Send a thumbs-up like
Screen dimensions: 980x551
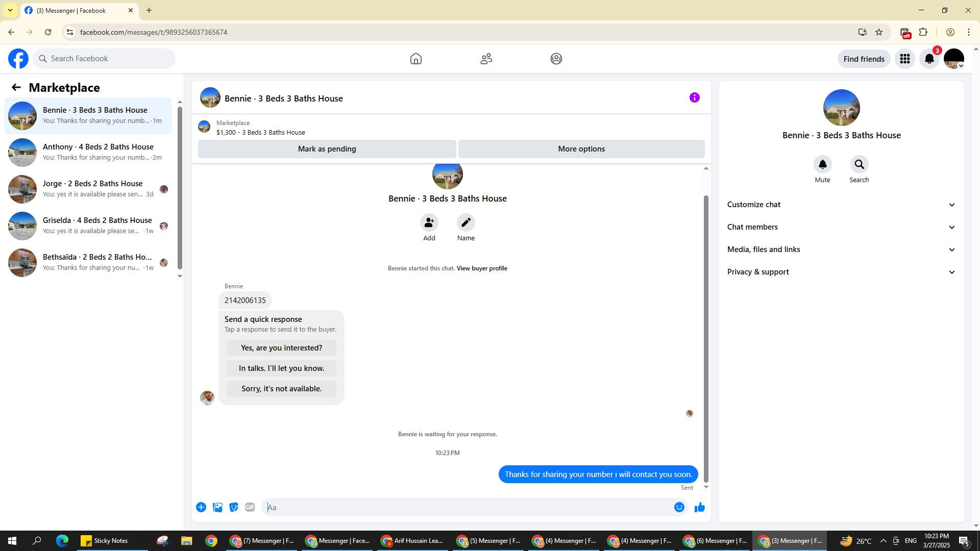(699, 507)
